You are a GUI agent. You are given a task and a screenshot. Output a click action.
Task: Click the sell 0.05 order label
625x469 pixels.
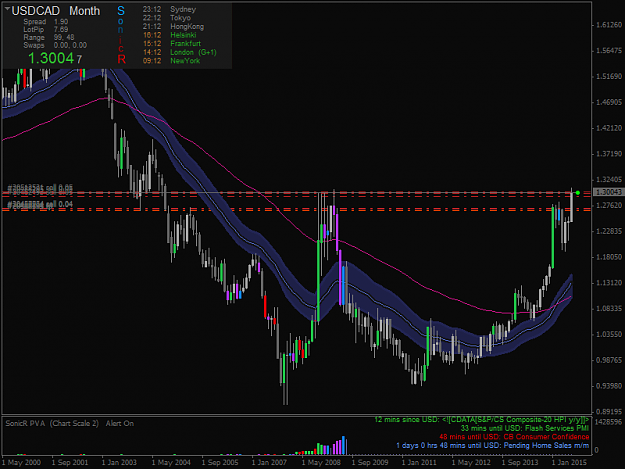pos(40,188)
